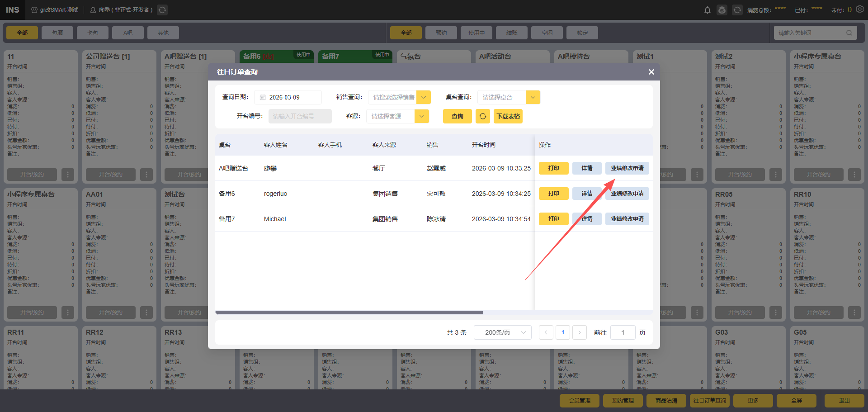Open the notification bell in the top bar

pyautogui.click(x=708, y=10)
